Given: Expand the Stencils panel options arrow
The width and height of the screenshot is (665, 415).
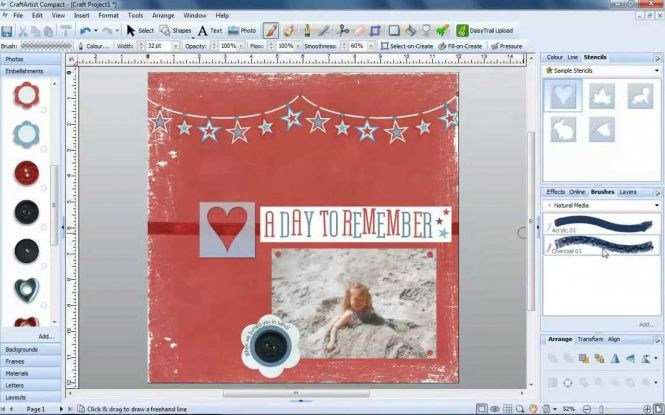Looking at the screenshot, I should (657, 58).
